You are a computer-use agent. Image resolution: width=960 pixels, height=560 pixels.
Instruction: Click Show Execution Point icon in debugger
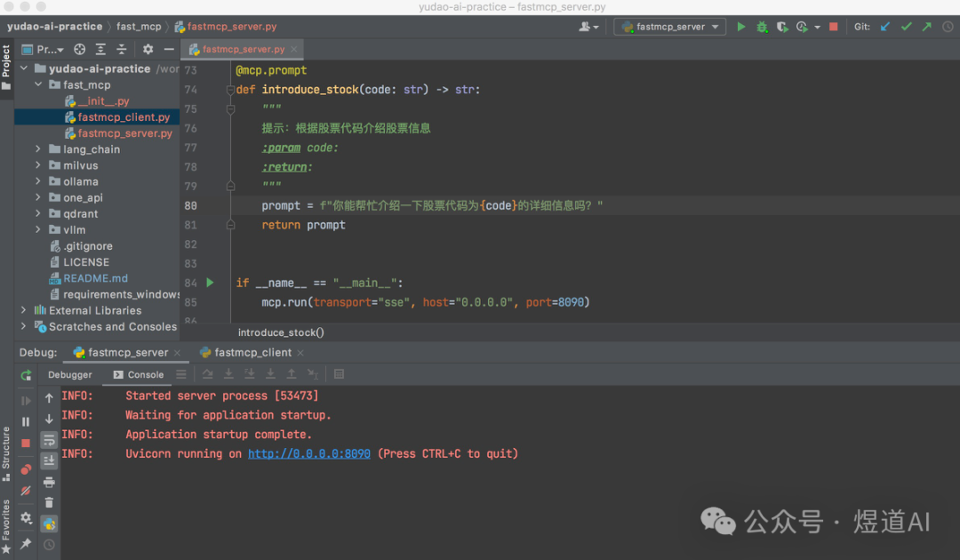[181, 374]
